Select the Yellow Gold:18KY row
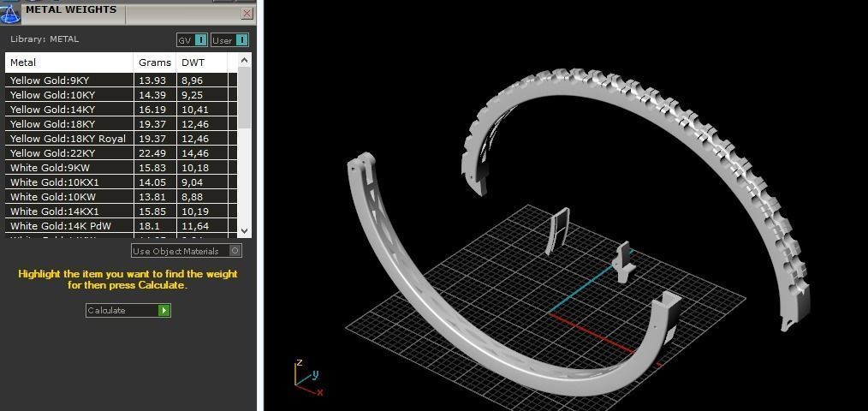 [122, 124]
